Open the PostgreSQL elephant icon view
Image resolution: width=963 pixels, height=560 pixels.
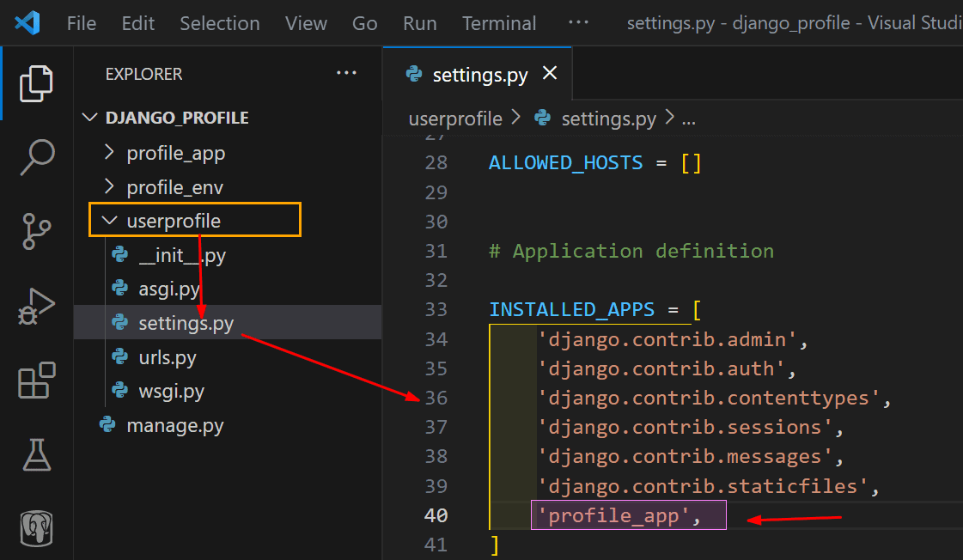[37, 528]
